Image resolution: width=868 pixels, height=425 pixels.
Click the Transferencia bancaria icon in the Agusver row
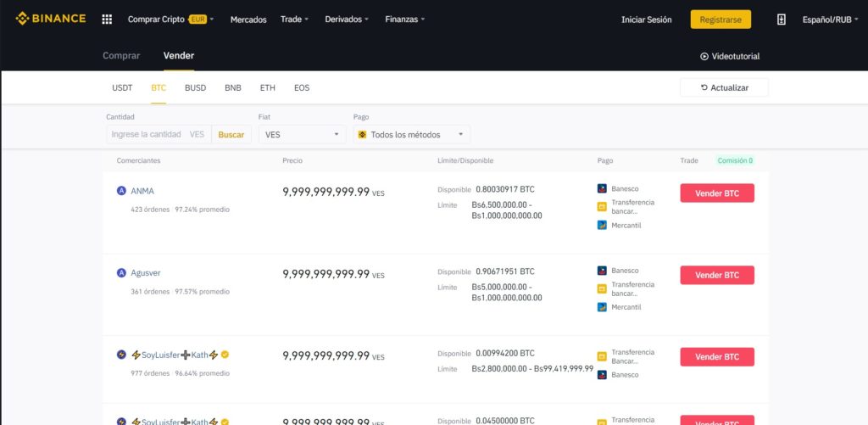(603, 288)
